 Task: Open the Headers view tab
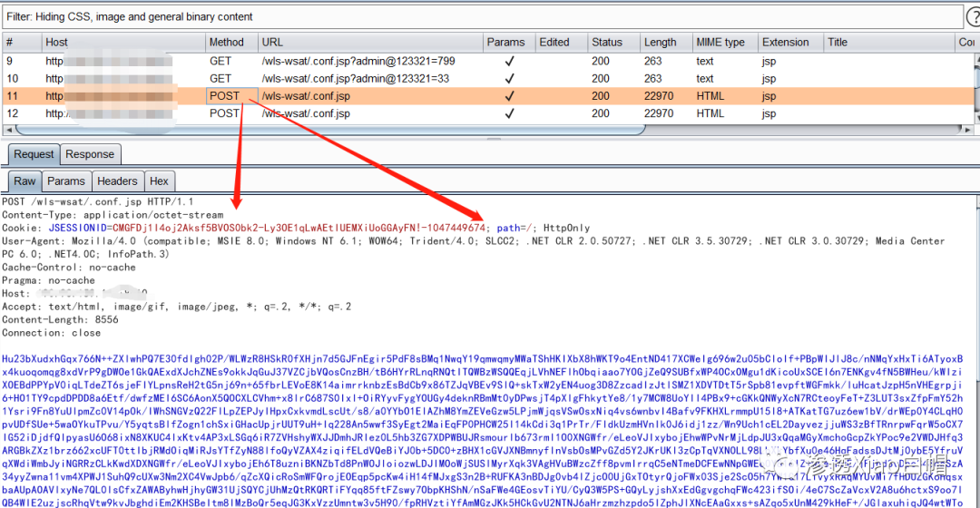117,181
